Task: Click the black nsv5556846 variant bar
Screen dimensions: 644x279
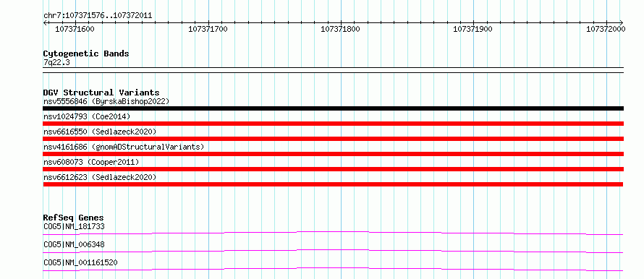Action: [x=333, y=108]
